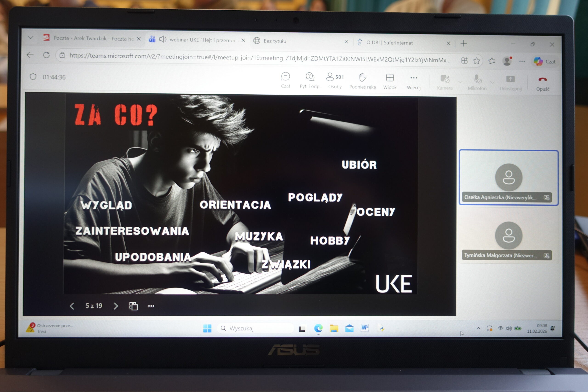Switch to Poczta Arek Twardzik tab
This screenshot has height=392, width=588.
click(x=93, y=39)
